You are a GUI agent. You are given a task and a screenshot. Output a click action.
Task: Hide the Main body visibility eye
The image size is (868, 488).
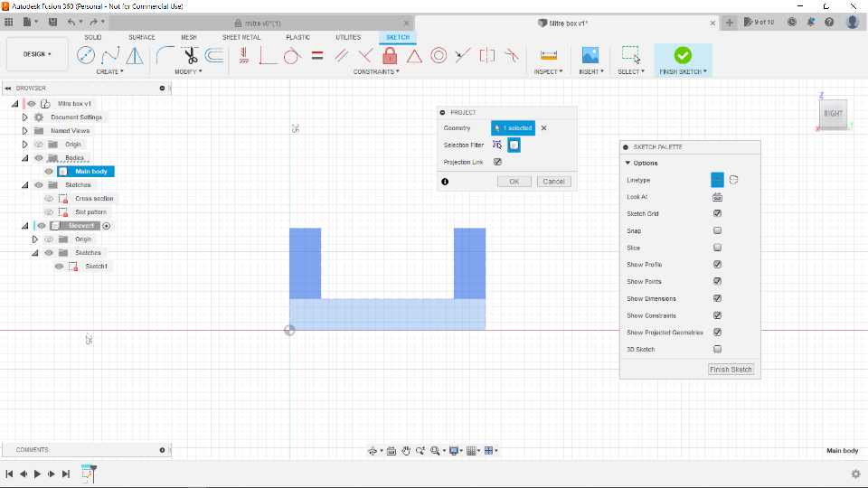click(49, 172)
